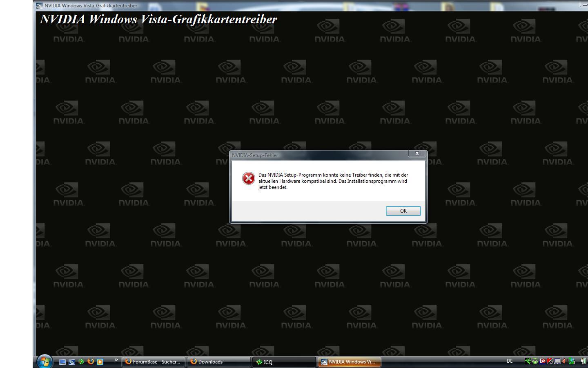Switch to the ICQ taskbar button
This screenshot has width=588, height=368.
[284, 361]
